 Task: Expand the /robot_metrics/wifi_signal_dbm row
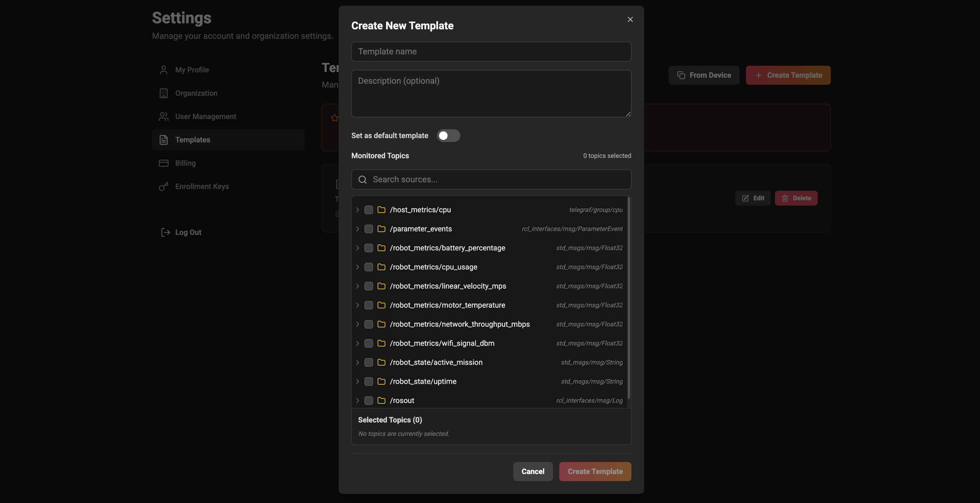coord(358,343)
